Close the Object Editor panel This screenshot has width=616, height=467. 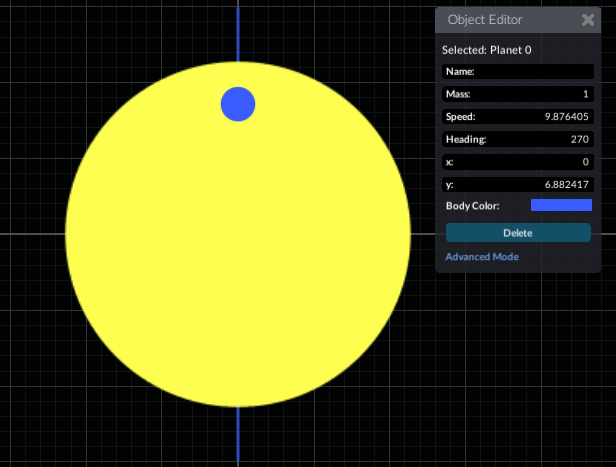[588, 20]
